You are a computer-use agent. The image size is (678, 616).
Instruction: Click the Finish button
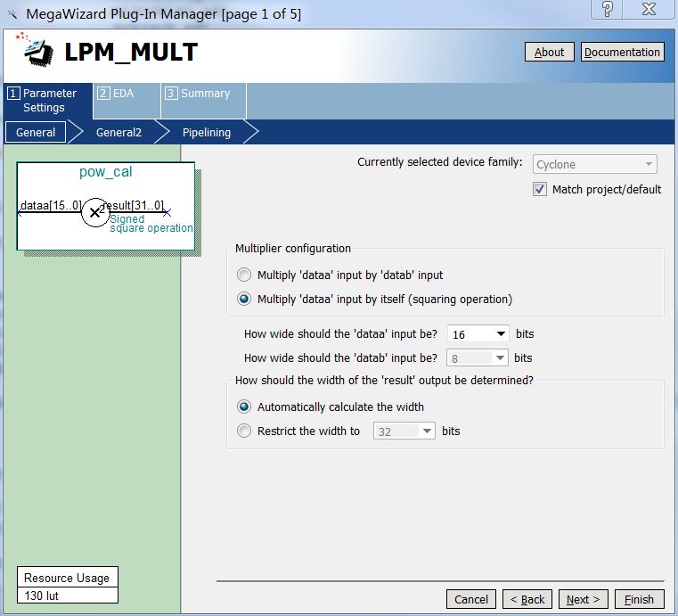[x=639, y=599]
